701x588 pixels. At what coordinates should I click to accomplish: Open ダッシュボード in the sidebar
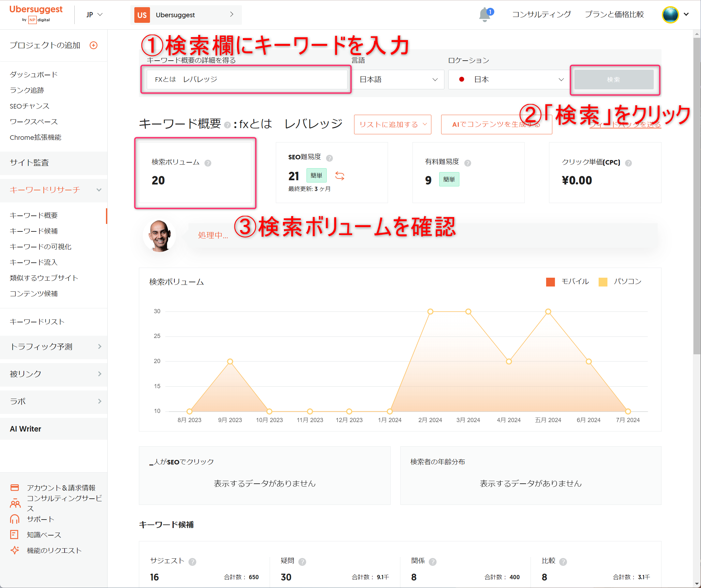pos(34,74)
